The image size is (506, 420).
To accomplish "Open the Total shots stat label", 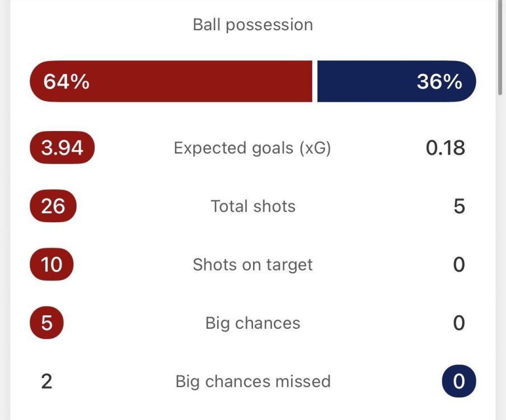I will coord(252,206).
